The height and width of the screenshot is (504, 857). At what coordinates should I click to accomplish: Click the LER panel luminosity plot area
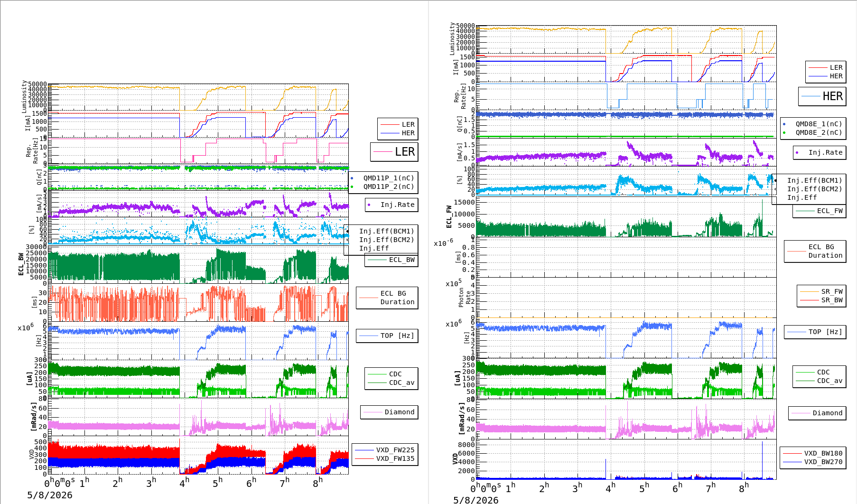[198, 97]
